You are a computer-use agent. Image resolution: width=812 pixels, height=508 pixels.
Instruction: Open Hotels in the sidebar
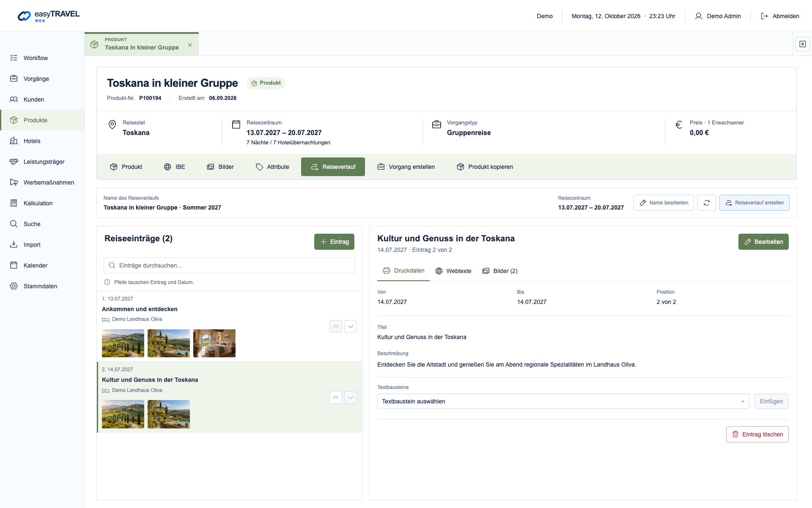[x=42, y=141]
